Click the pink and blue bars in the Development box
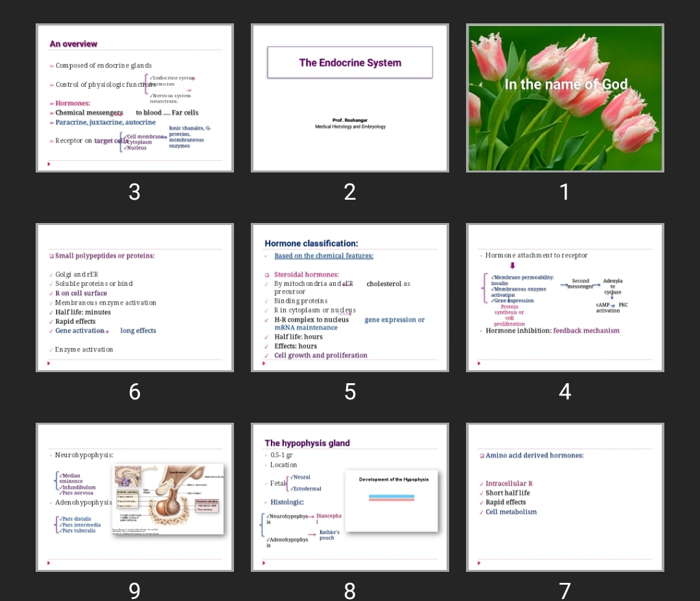The width and height of the screenshot is (700, 601). click(391, 499)
